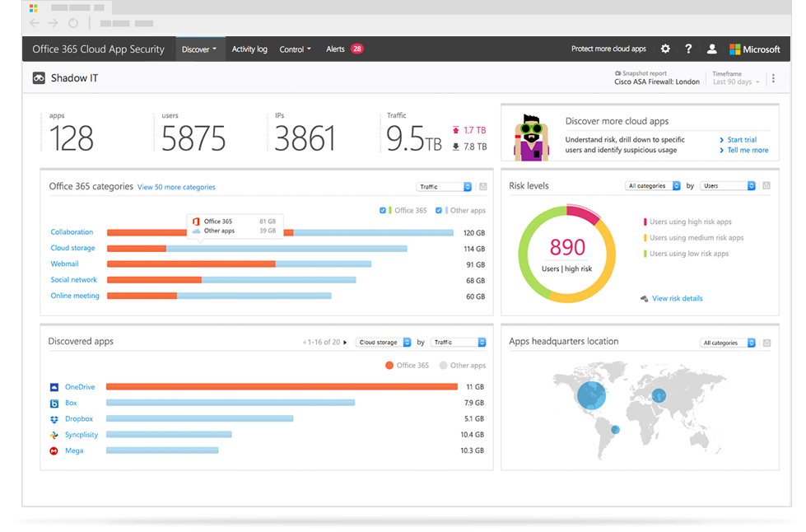Click the Mega app icon

[54, 450]
